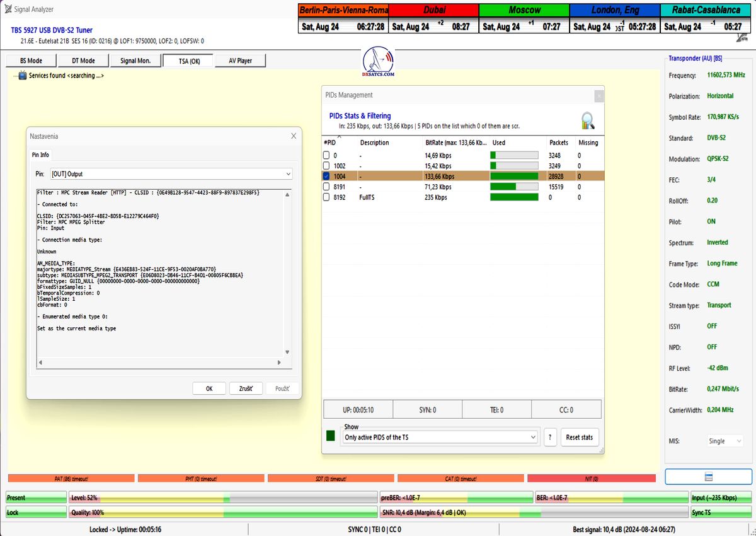Expand the Show 'Only active PIDS' dropdown

click(x=440, y=437)
